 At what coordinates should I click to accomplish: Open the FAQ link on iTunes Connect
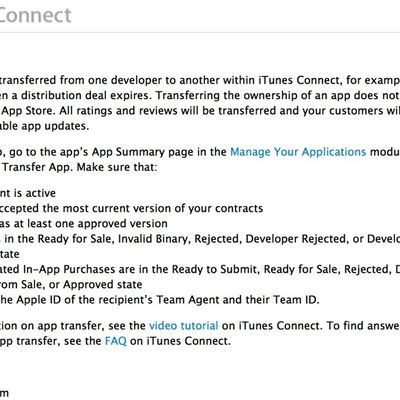(x=116, y=341)
